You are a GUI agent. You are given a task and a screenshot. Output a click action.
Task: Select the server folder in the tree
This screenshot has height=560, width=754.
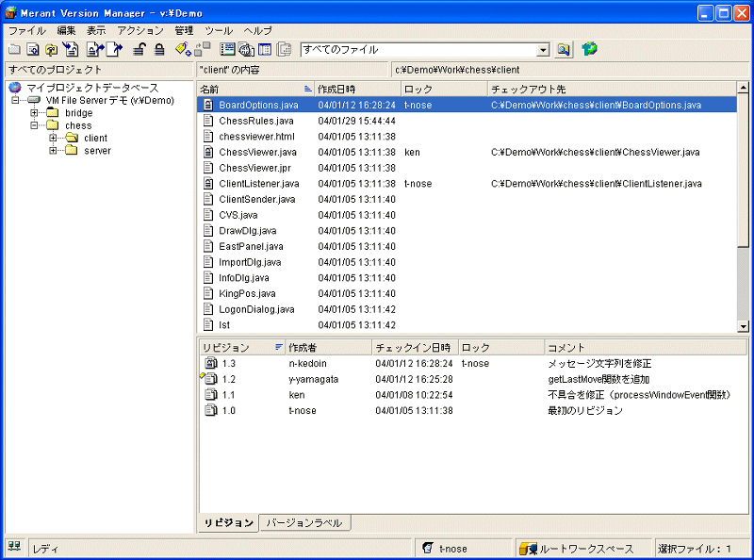coord(97,151)
